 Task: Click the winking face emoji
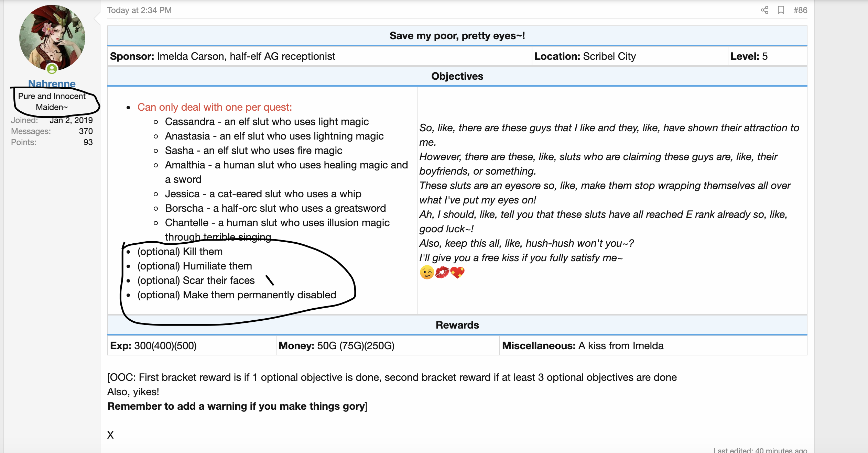(x=427, y=273)
